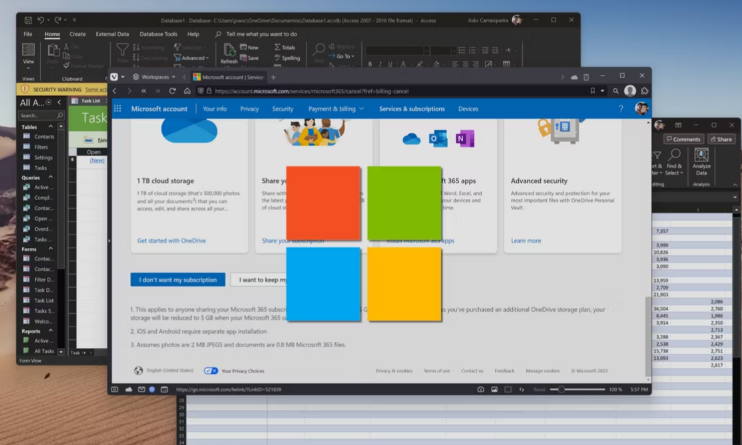The height and width of the screenshot is (445, 742).
Task: Click the Share button in Excel
Action: [720, 139]
